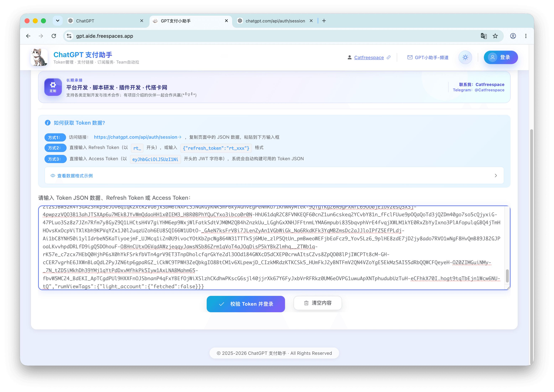Close the chatgpt.com/api/auth/session tab
Viewport: 554px width, 392px height.
click(x=311, y=21)
